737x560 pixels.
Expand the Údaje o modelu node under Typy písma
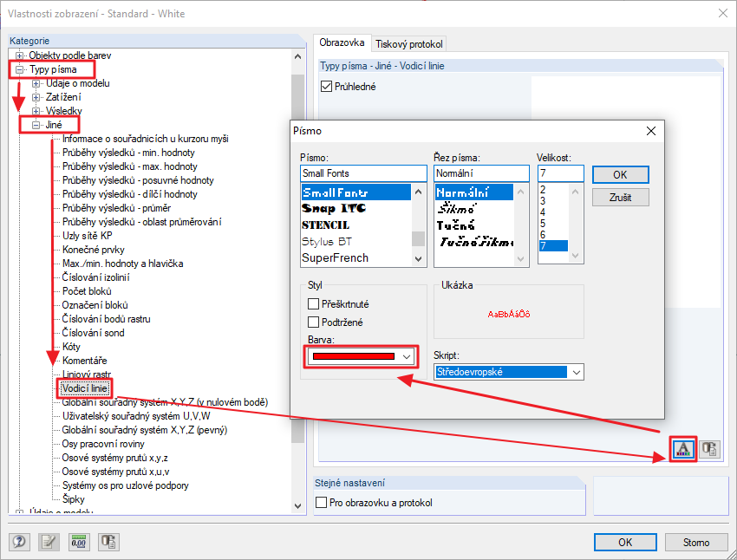pos(36,83)
